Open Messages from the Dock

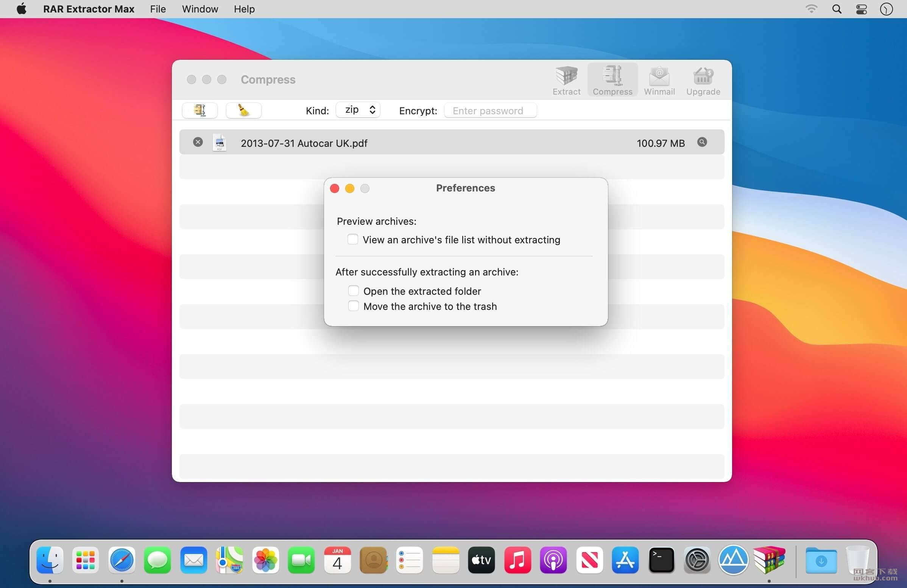(x=157, y=560)
